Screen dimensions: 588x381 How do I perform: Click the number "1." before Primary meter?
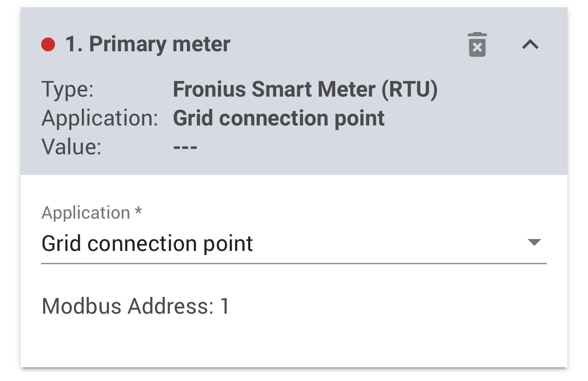click(74, 44)
